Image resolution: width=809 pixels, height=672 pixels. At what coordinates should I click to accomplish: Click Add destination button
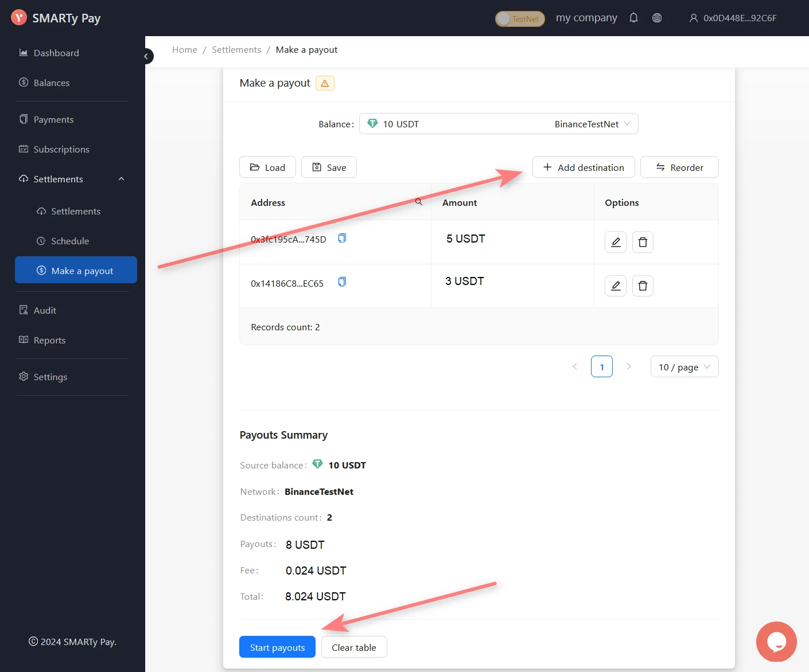tap(583, 167)
